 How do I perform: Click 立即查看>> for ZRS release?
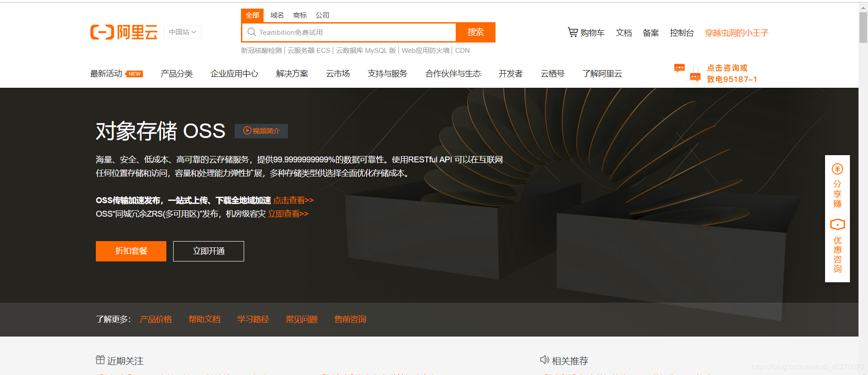[288, 214]
